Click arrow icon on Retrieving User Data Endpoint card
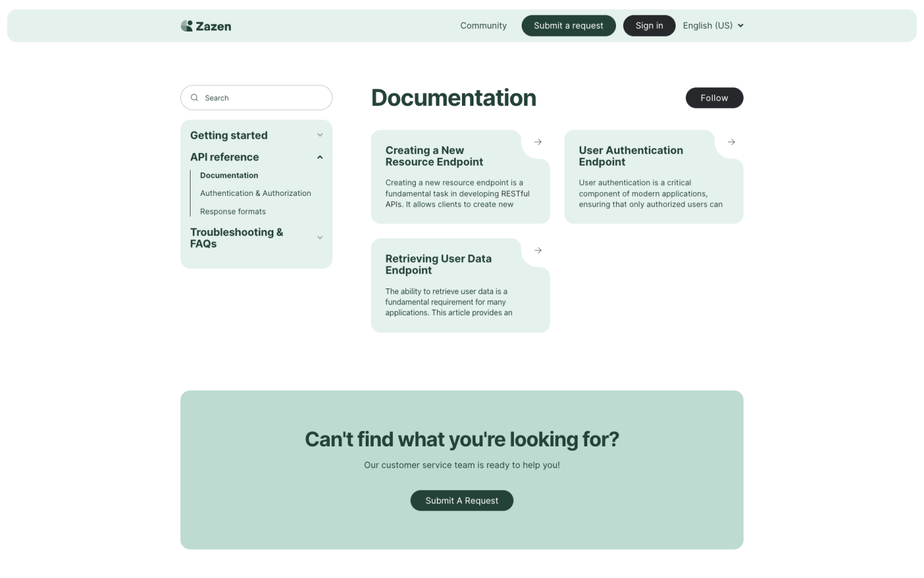Viewport: 924px width, 578px height. click(x=538, y=250)
